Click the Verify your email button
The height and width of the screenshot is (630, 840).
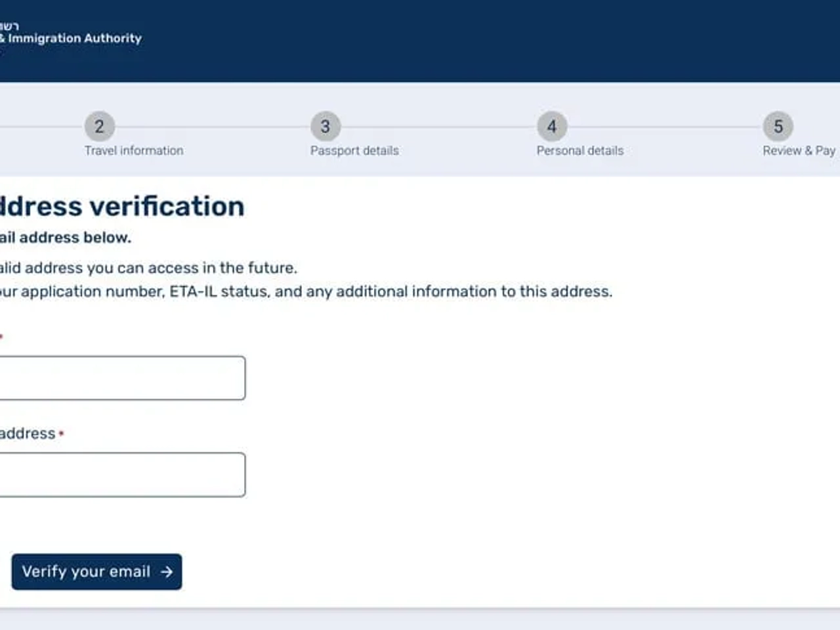tap(96, 572)
